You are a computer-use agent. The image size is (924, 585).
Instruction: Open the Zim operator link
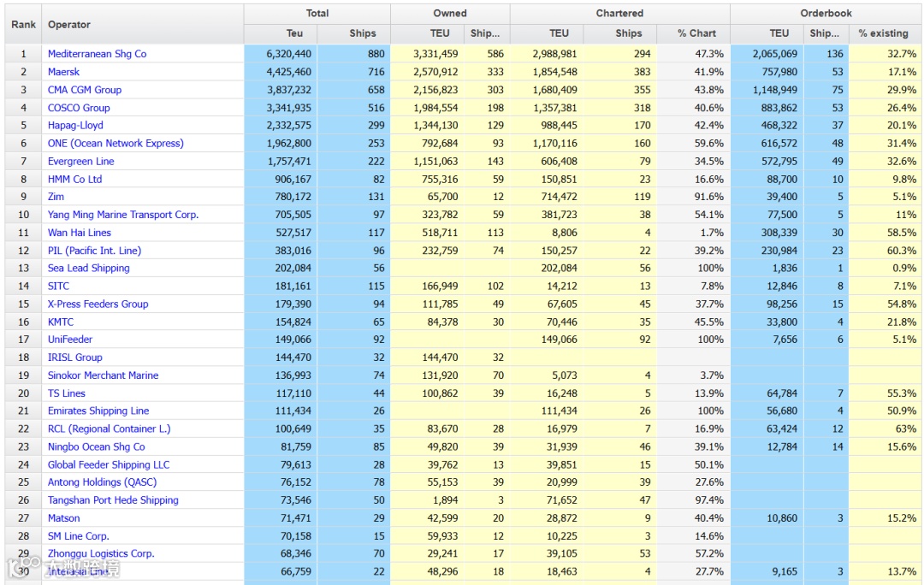coord(56,197)
